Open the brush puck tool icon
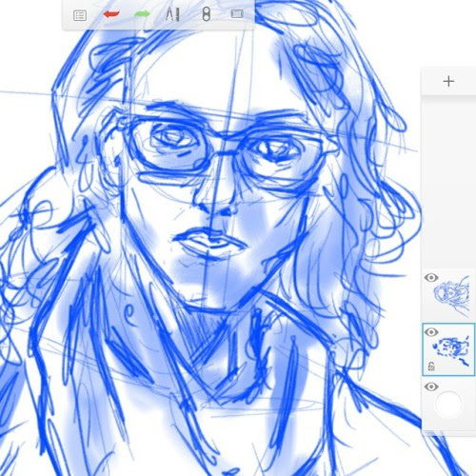Viewport: 476px width, 476px height. pos(207,14)
